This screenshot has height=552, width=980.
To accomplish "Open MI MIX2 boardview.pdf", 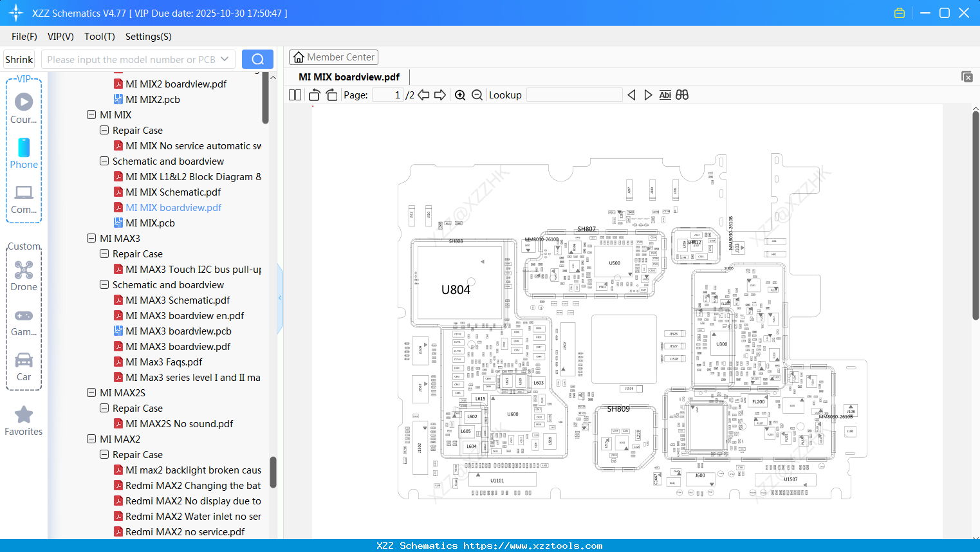I will pyautogui.click(x=176, y=84).
